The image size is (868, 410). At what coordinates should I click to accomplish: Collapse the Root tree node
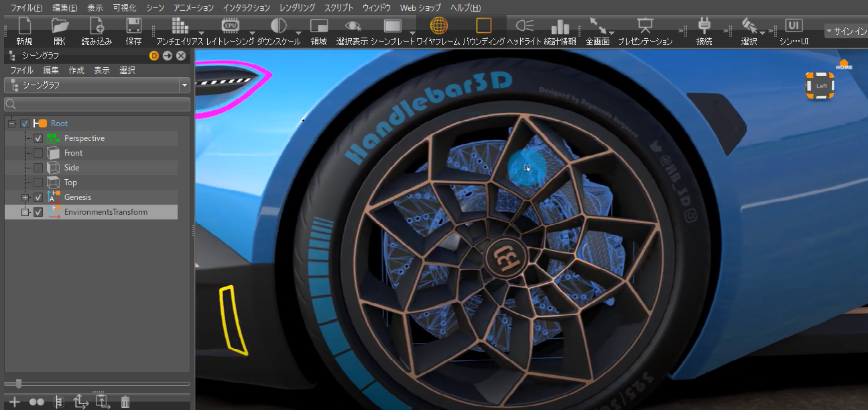tap(11, 123)
